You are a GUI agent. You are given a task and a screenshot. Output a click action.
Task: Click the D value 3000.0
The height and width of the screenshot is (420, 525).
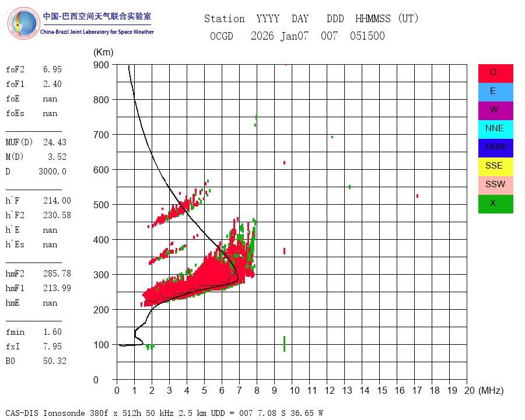(52, 171)
